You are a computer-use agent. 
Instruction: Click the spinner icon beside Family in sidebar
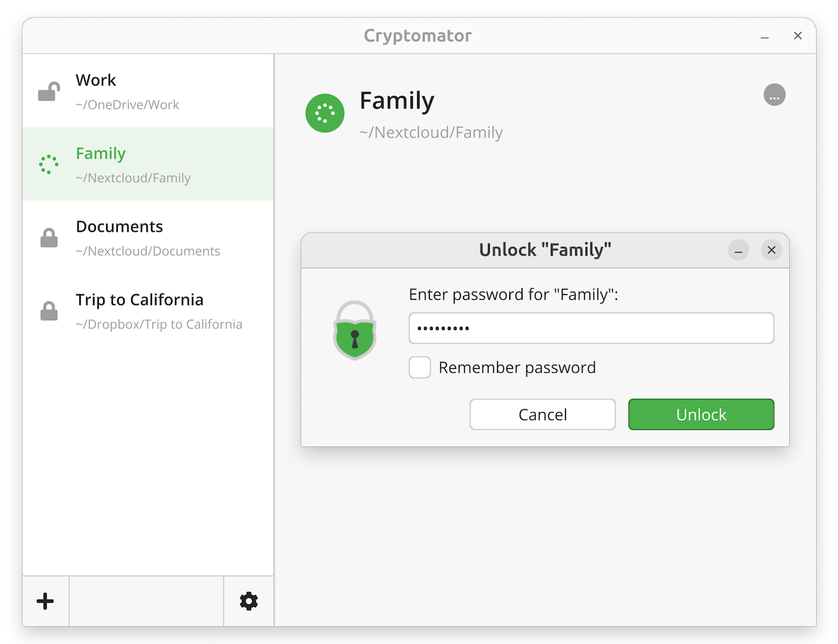pos(49,164)
